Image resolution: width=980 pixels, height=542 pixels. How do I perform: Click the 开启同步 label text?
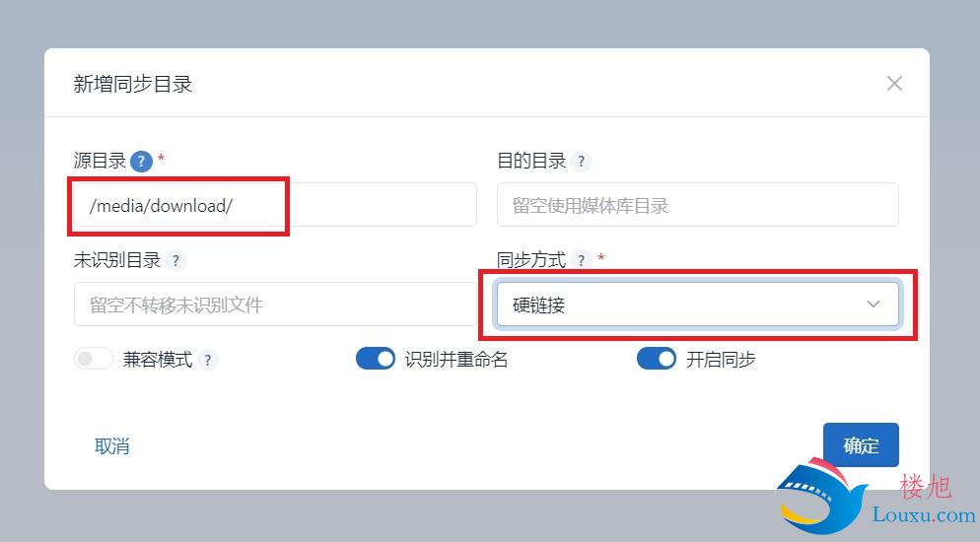click(721, 360)
